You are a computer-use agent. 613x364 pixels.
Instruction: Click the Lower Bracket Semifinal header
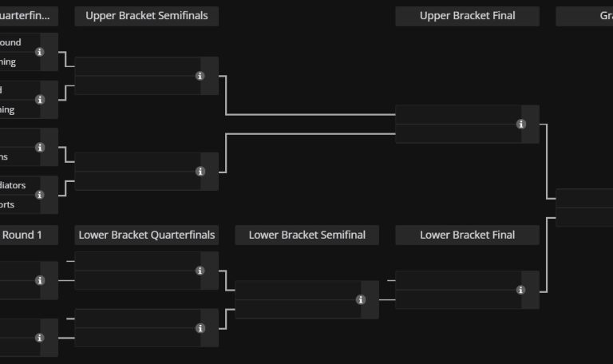click(307, 235)
